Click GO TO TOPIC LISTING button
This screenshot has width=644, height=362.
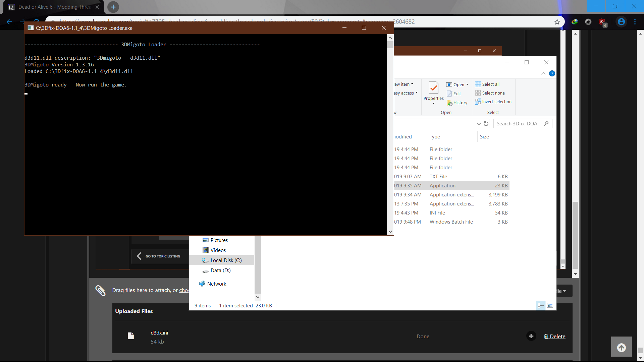tap(160, 256)
